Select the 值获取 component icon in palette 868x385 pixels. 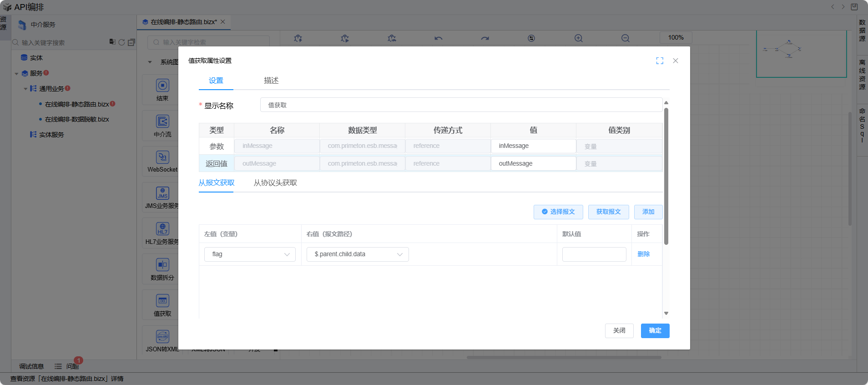[x=162, y=301]
